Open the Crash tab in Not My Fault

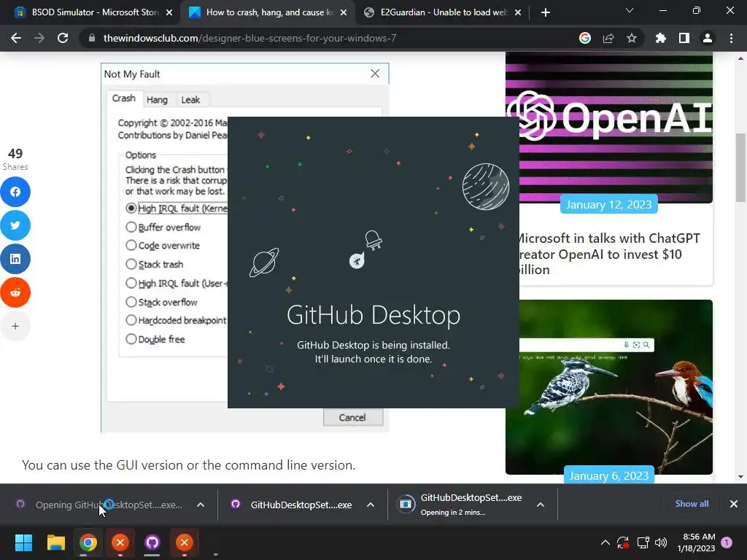(x=124, y=98)
